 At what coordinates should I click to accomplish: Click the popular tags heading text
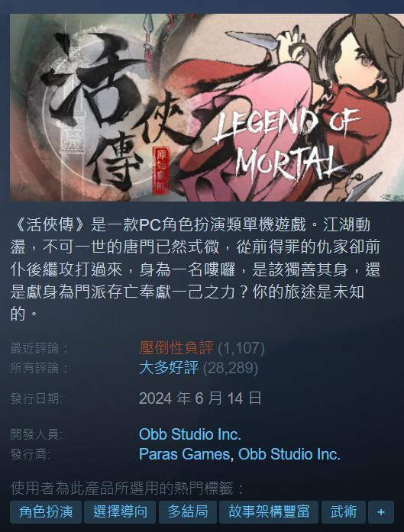(128, 488)
